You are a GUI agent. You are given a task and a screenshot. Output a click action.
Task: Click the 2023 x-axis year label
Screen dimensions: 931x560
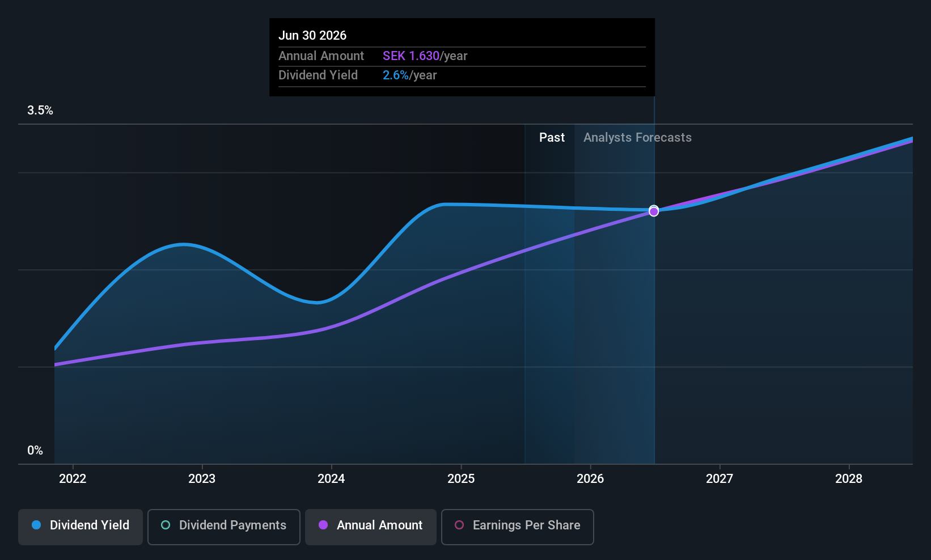tap(202, 479)
